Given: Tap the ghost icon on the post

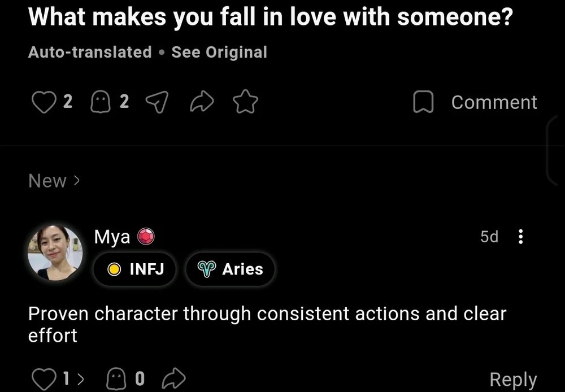Looking at the screenshot, I should tap(100, 102).
